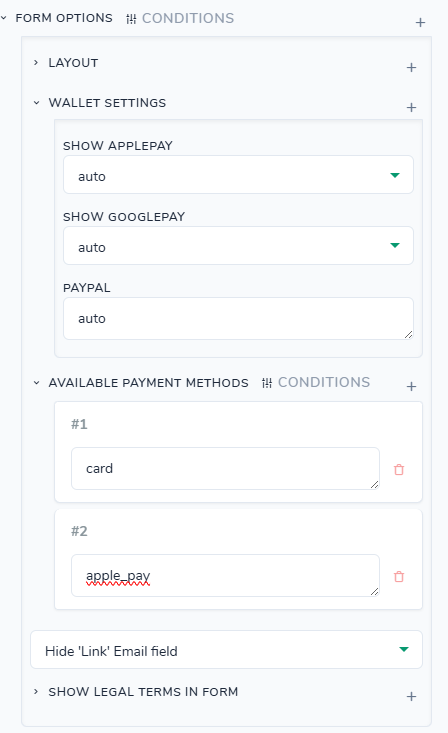Click the card input field in #1
Screen dimensions: 448x733
tap(225, 468)
